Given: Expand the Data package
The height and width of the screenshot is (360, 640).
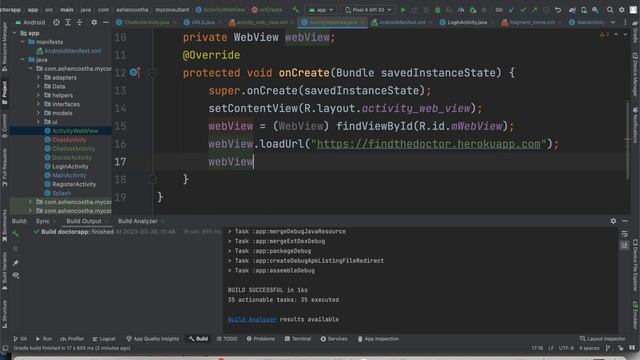Looking at the screenshot, I should [x=38, y=86].
